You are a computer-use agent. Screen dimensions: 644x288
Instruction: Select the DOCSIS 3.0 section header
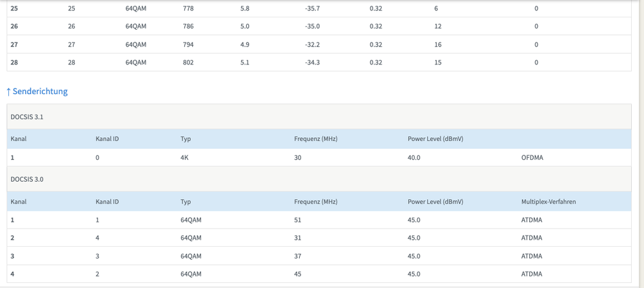[319, 179]
